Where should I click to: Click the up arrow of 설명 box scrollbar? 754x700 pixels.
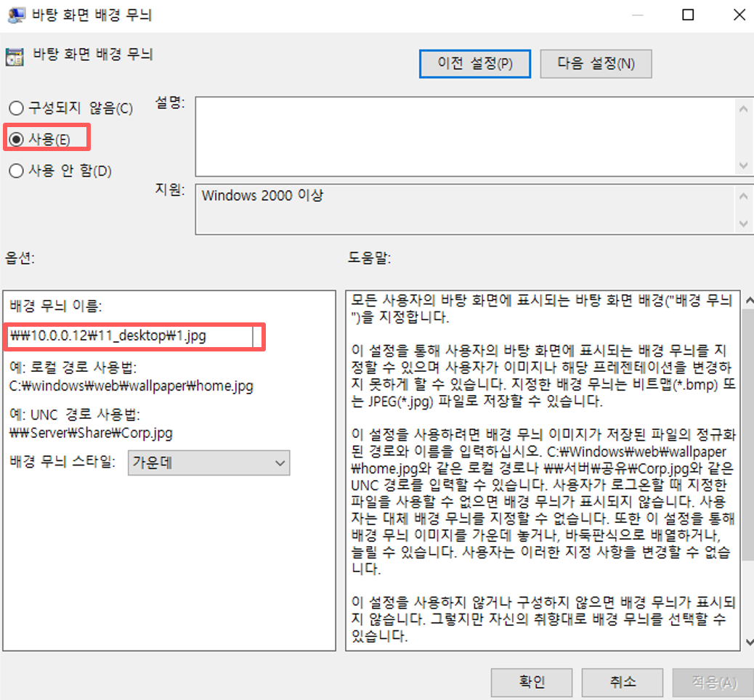pyautogui.click(x=743, y=109)
